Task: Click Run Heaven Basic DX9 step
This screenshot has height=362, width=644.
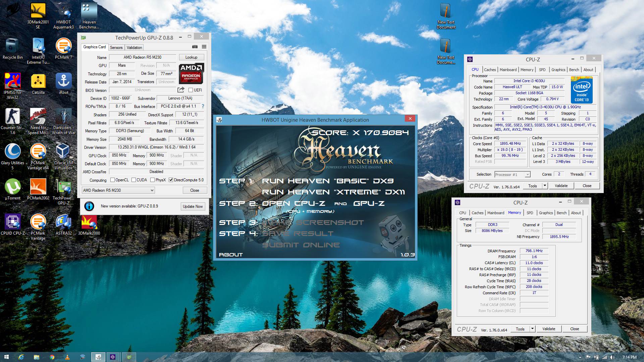Action: (x=328, y=181)
